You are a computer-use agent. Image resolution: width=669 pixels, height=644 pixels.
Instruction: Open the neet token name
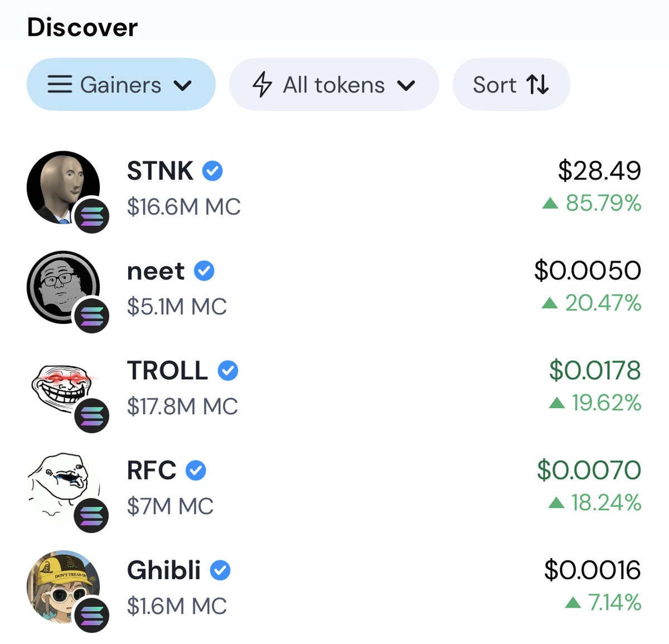156,271
